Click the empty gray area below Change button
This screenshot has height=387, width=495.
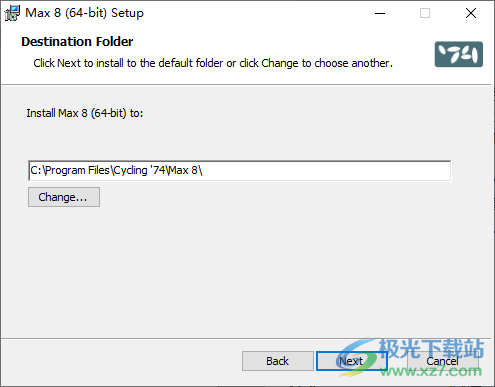tap(247, 272)
